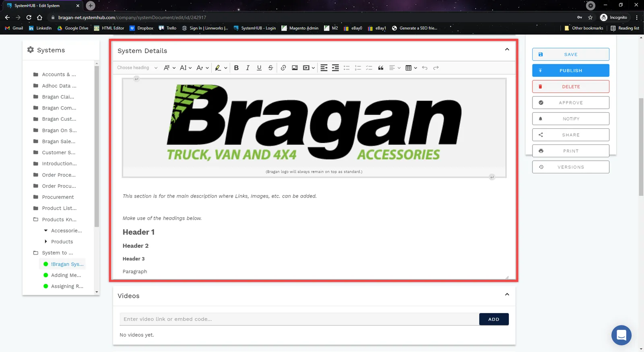The height and width of the screenshot is (352, 644).
Task: Click the NOTIFY button
Action: click(x=571, y=119)
